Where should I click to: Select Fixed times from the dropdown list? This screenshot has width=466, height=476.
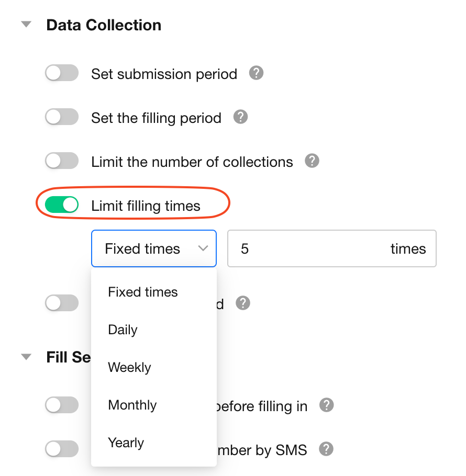point(143,292)
